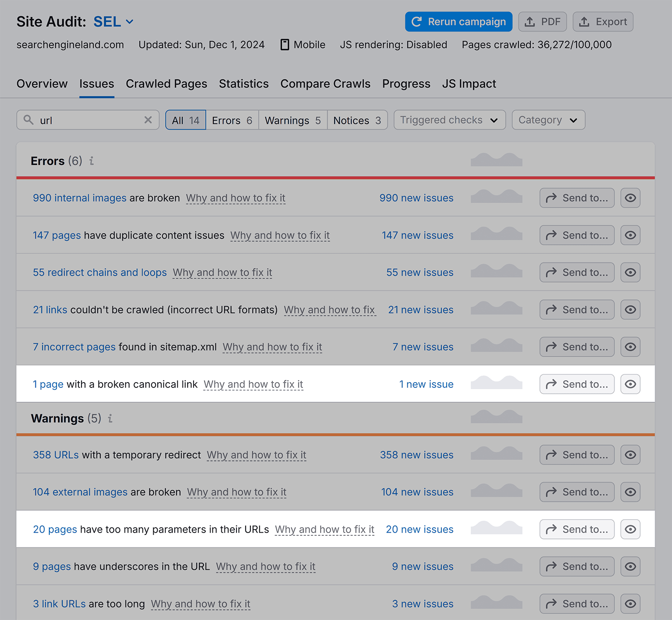Open the 20 pages parameters link
672x620 pixels.
pyautogui.click(x=55, y=529)
